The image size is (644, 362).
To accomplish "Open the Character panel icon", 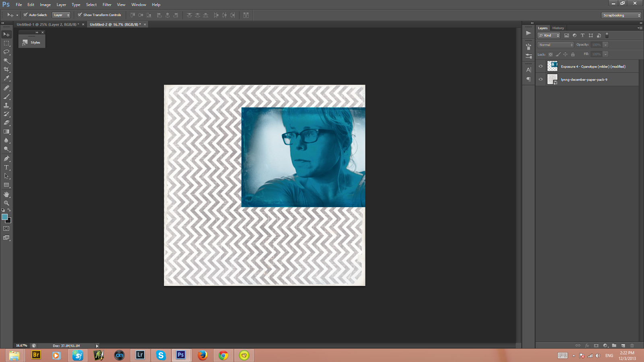I will tap(528, 70).
